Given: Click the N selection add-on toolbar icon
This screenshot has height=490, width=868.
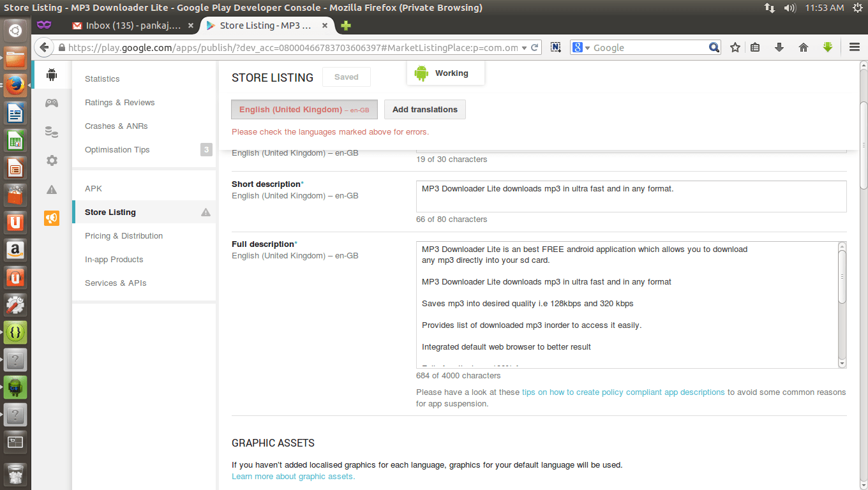Looking at the screenshot, I should (x=555, y=47).
